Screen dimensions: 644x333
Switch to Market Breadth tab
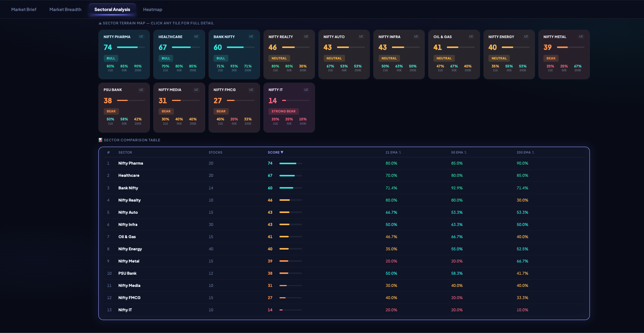click(65, 10)
